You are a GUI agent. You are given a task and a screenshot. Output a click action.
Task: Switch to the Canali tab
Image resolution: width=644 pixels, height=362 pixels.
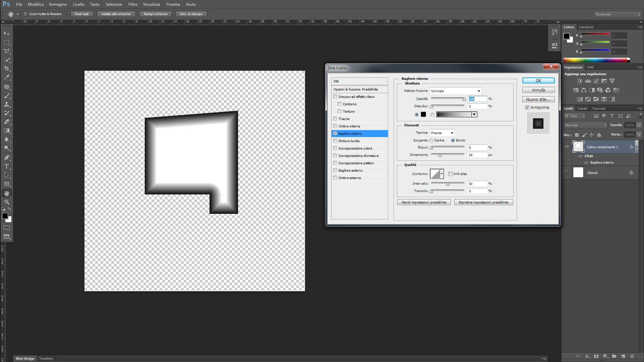click(x=582, y=108)
